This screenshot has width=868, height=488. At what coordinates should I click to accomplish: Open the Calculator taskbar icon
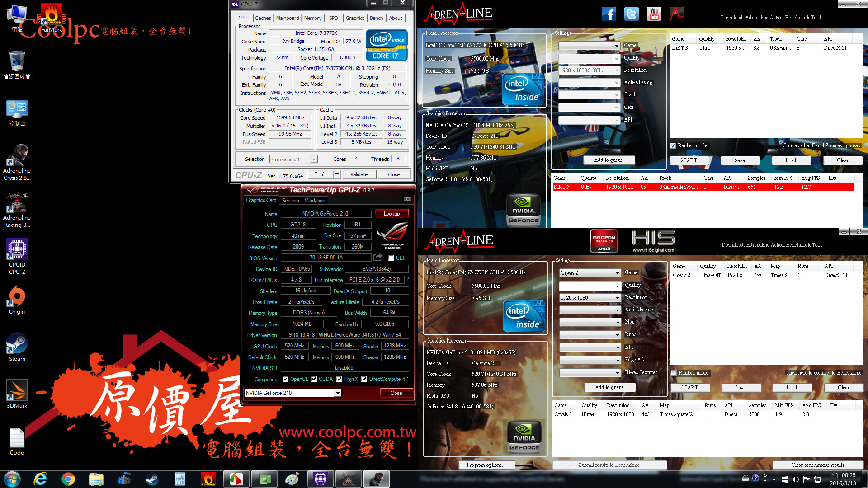pos(180,479)
